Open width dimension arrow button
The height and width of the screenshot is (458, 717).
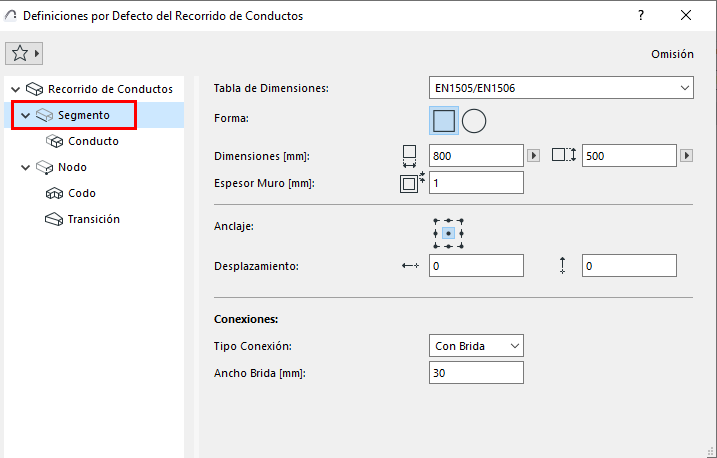[533, 156]
